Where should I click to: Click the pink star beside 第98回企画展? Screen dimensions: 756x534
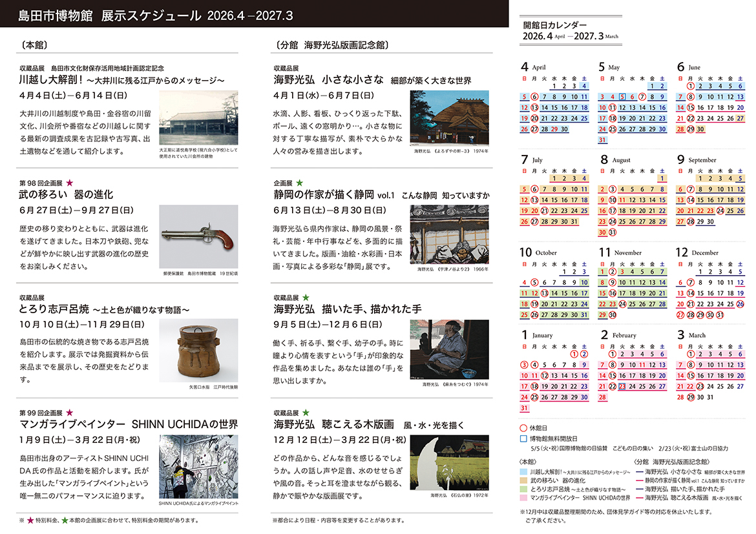[x=69, y=183]
